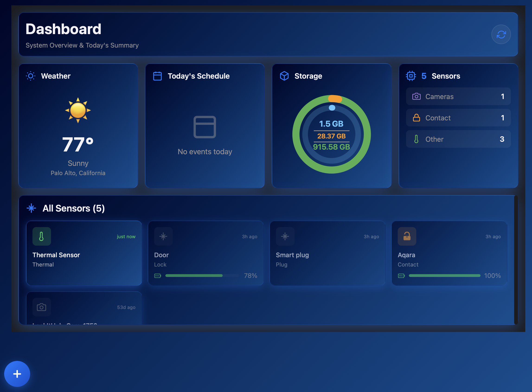This screenshot has height=392, width=532.
Task: Click the All Sensors vertical scrollbar
Action: 516,260
